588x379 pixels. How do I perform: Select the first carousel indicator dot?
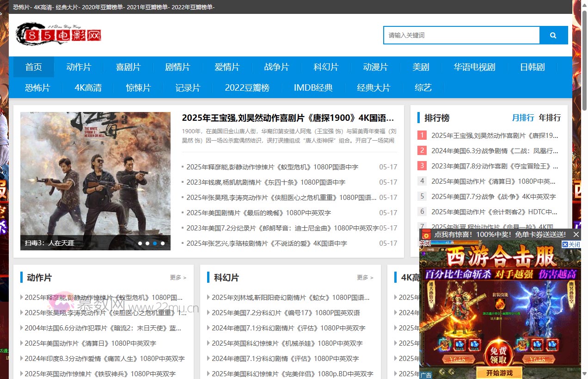pyautogui.click(x=140, y=243)
